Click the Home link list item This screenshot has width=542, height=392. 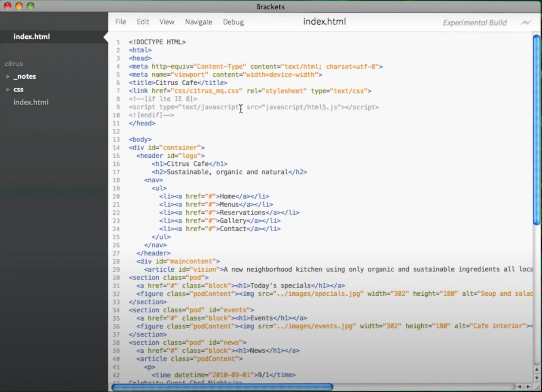coord(214,197)
